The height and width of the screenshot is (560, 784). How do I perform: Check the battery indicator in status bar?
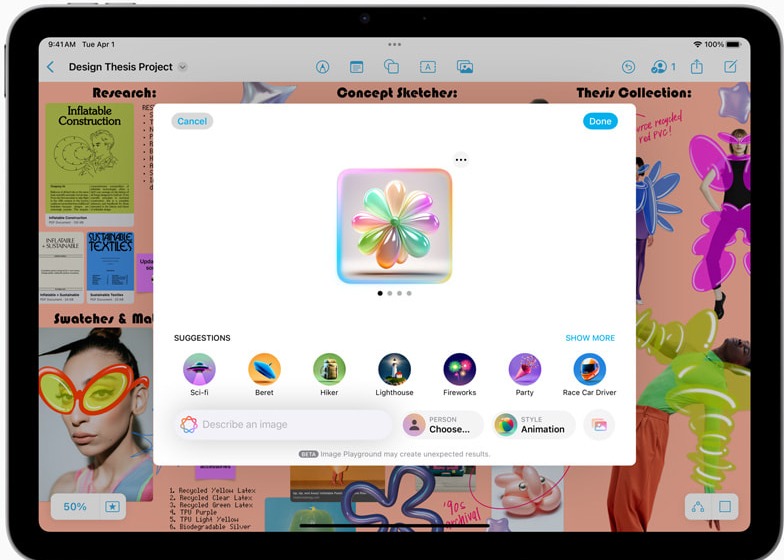click(x=734, y=44)
